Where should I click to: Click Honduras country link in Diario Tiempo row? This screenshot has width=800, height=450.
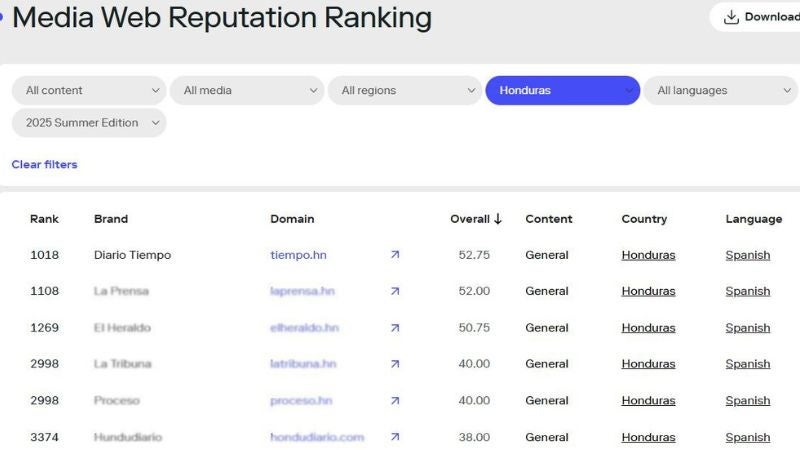point(648,255)
